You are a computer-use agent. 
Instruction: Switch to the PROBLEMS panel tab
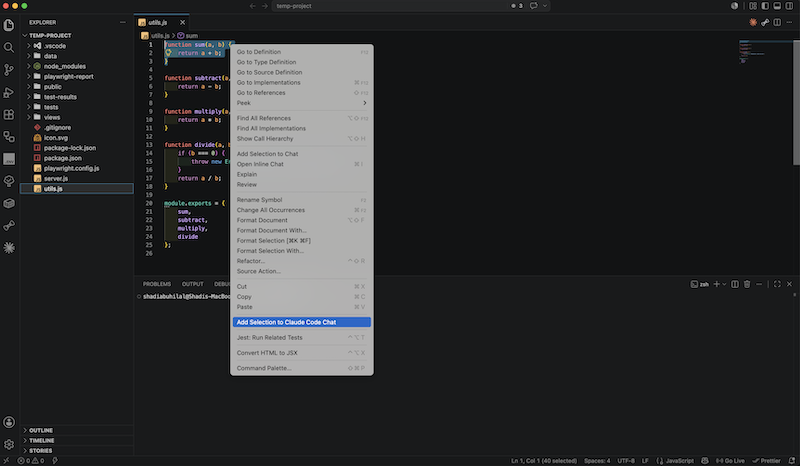point(157,284)
